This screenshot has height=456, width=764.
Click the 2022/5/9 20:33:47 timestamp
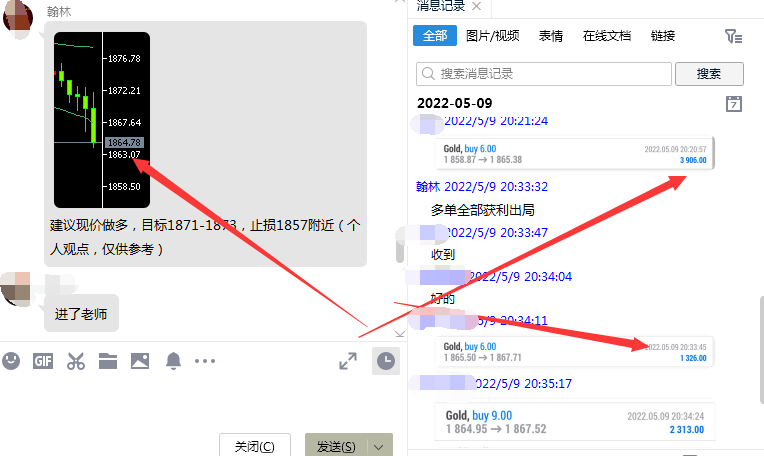coord(496,233)
